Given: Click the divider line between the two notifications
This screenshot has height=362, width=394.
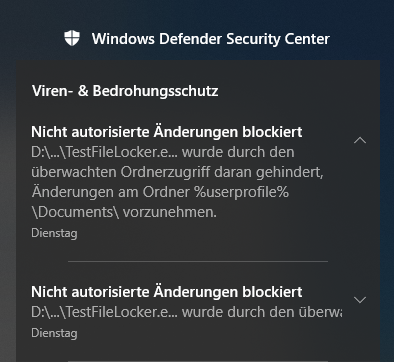Looking at the screenshot, I should point(198,261).
